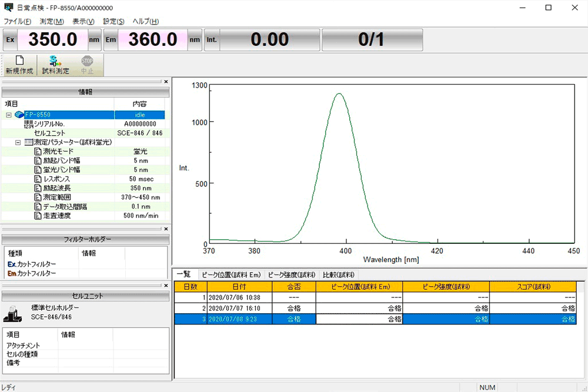The width and height of the screenshot is (588, 392).
Task: Click the 新規作成 new document icon
Action: coord(19,61)
